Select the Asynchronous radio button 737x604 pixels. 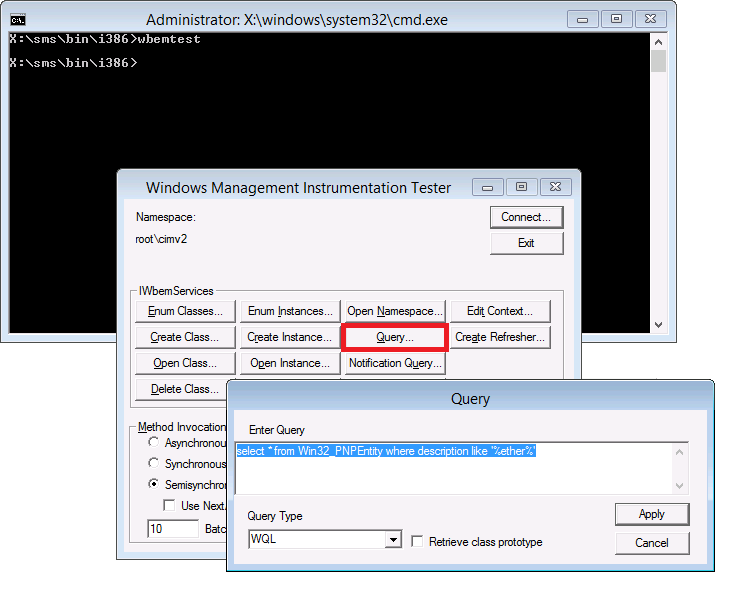(153, 442)
